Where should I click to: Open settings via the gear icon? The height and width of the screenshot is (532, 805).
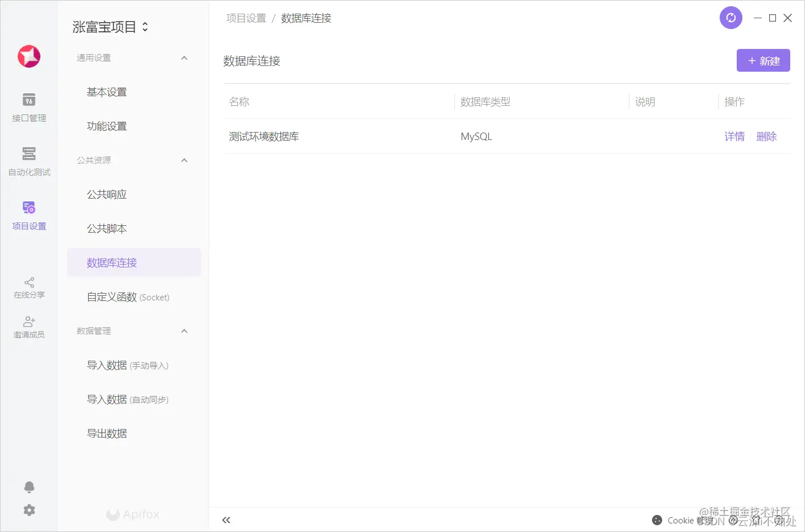tap(29, 510)
